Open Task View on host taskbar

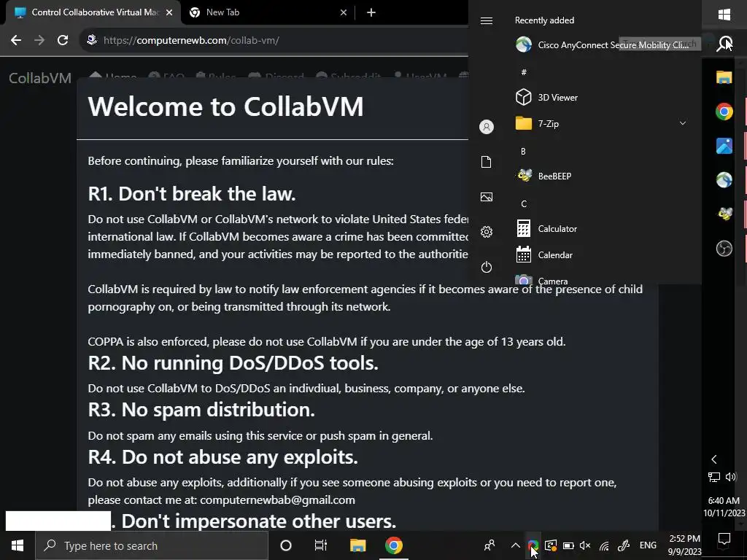click(321, 545)
